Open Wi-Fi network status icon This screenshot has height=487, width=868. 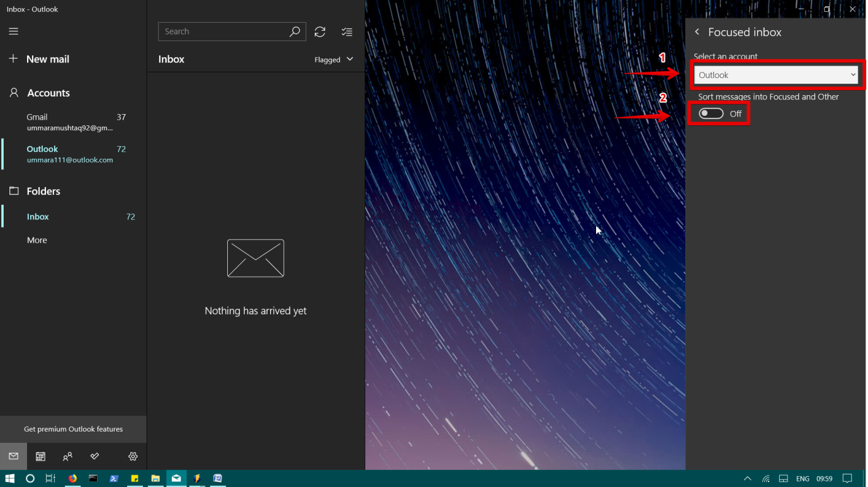[765, 479]
